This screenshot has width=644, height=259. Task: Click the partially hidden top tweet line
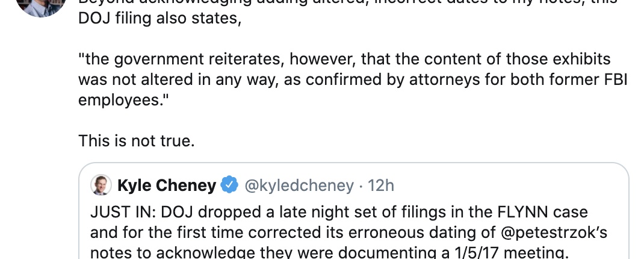(x=349, y=2)
